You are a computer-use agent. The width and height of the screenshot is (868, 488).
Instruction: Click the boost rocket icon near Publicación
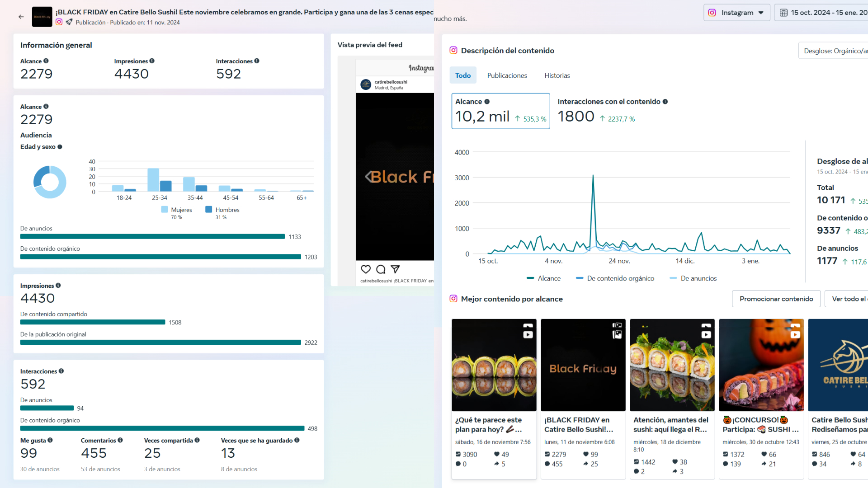click(69, 22)
